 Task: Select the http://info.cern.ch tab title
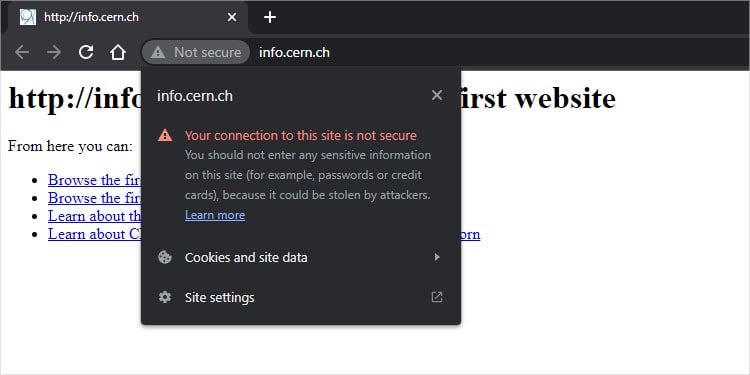coord(91,17)
